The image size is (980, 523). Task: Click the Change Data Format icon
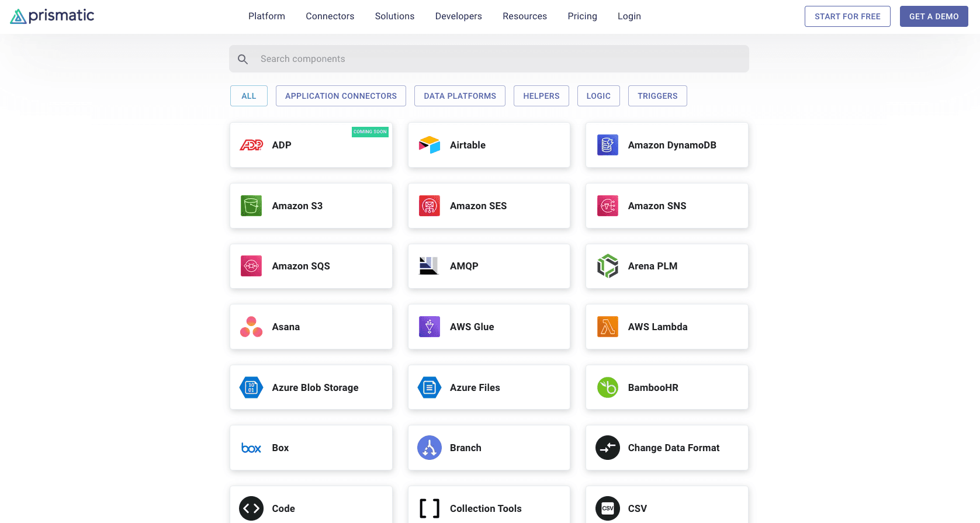tap(608, 448)
